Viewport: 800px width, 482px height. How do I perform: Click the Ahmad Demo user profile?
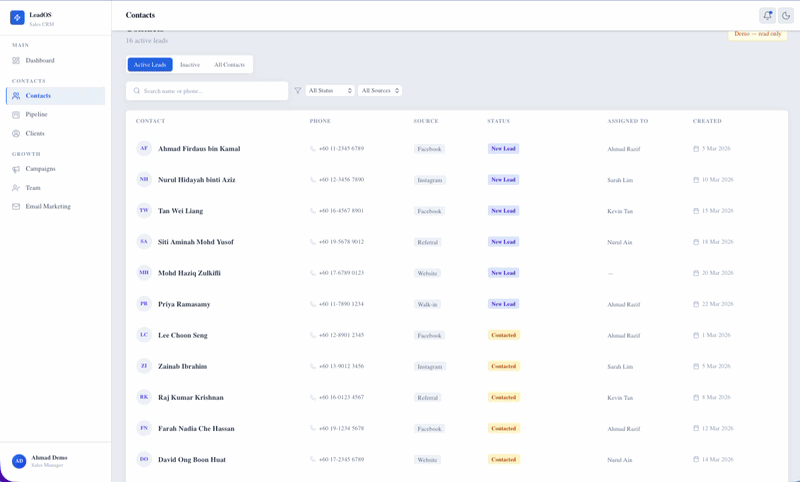(x=50, y=461)
